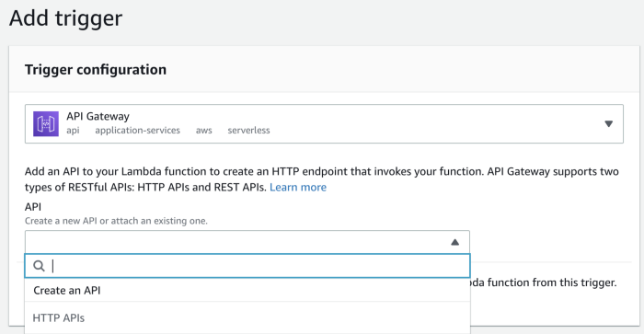Click the 'serverless' tag under API Gateway
Screen dimensions: 644x334
click(248, 131)
